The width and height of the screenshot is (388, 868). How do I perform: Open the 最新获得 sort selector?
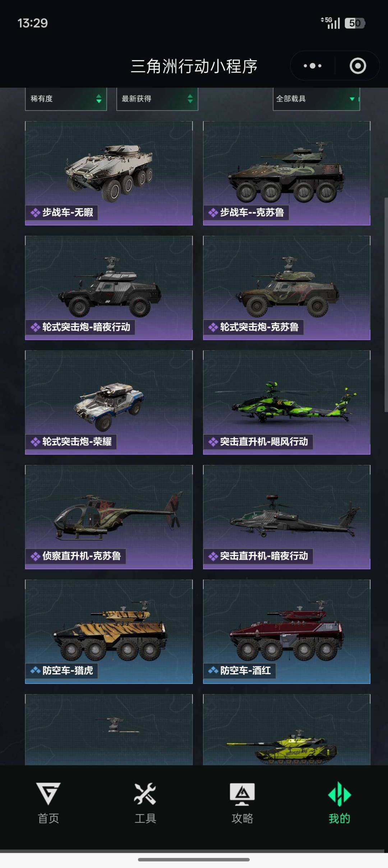(157, 99)
